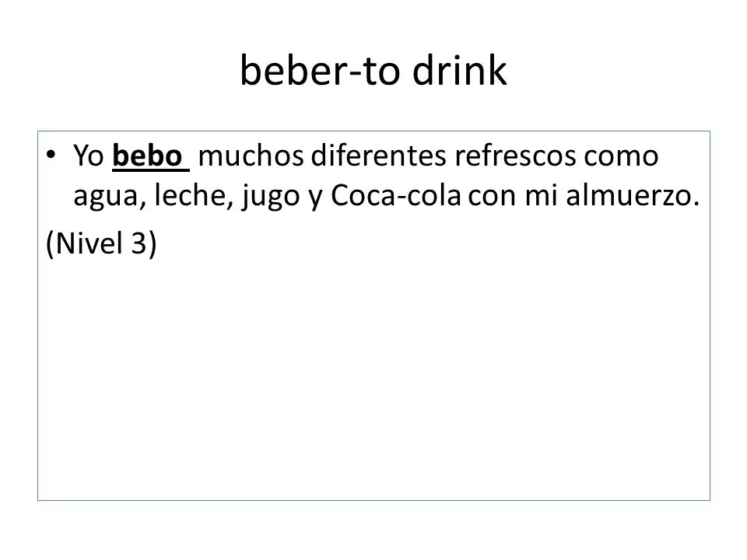Click the word 'como' ending first line
747x560 pixels.
tap(621, 156)
